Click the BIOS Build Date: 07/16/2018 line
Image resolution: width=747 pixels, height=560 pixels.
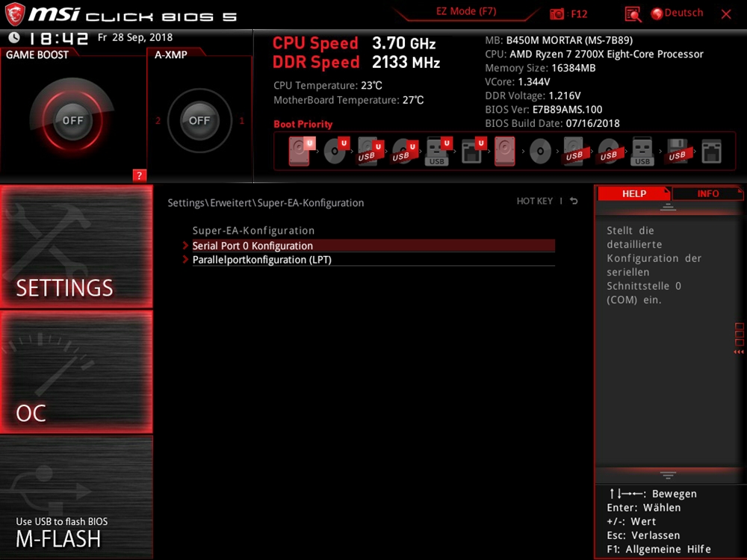[x=552, y=123]
